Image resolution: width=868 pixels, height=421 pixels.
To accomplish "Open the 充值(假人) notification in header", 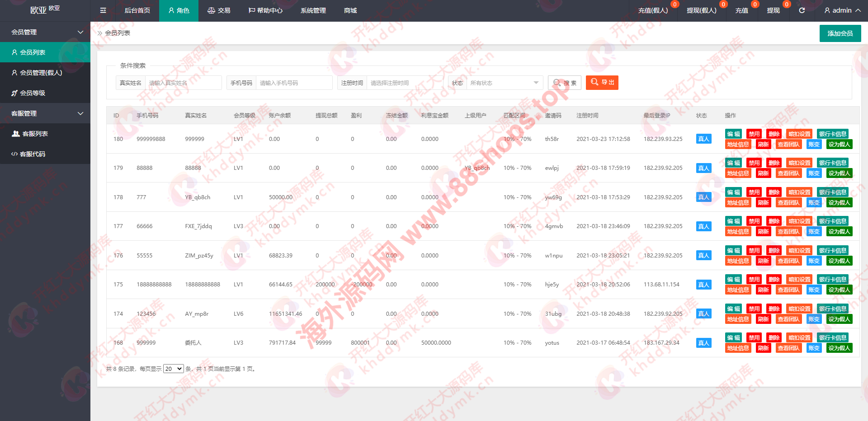I will [653, 10].
